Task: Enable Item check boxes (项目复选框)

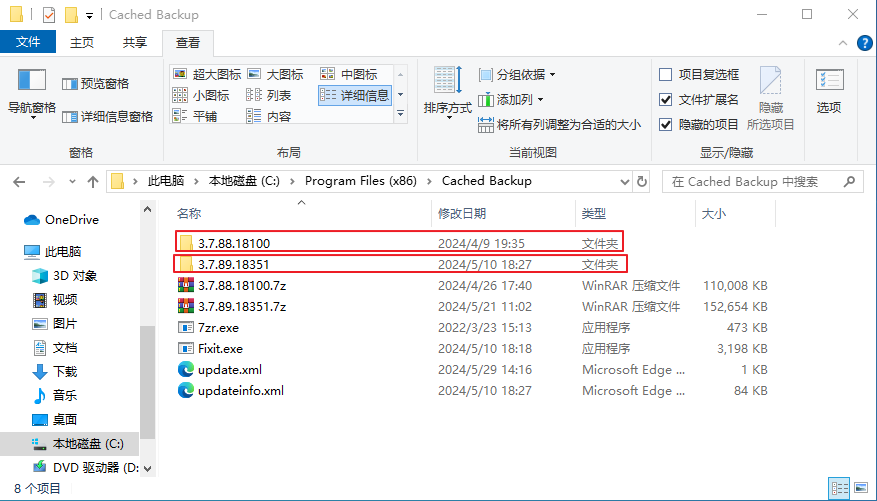Action: (699, 74)
